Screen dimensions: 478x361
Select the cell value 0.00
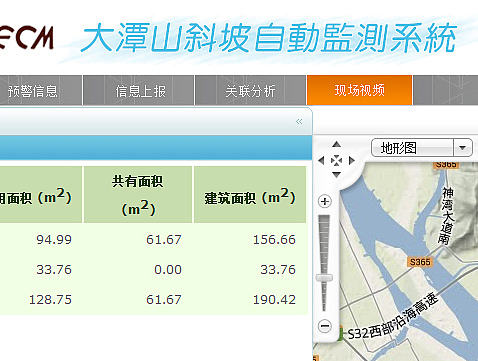pyautogui.click(x=168, y=269)
